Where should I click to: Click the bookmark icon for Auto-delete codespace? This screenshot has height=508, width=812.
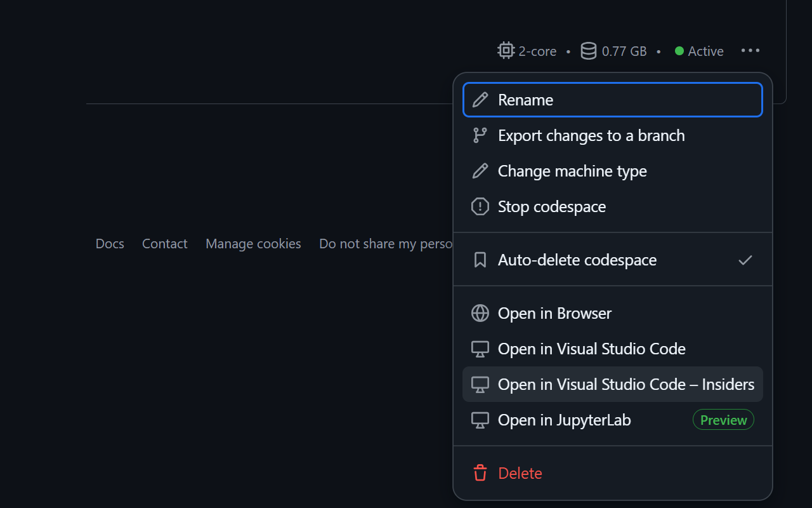pyautogui.click(x=480, y=260)
